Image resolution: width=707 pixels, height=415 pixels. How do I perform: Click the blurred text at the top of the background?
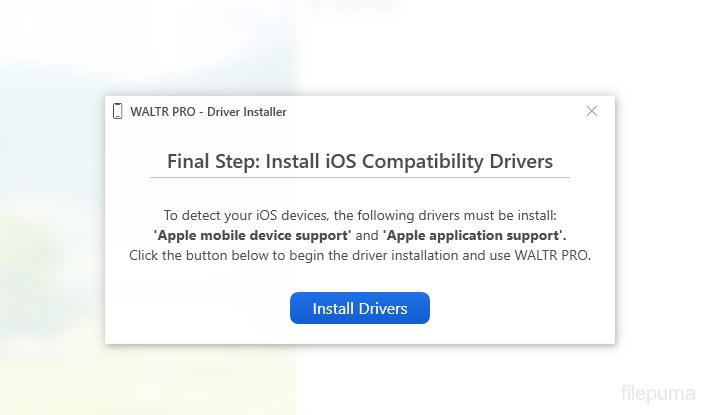(x=353, y=8)
